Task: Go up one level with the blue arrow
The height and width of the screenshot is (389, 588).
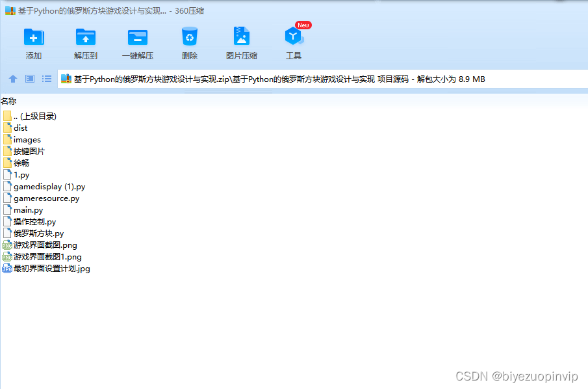Action: [13, 79]
